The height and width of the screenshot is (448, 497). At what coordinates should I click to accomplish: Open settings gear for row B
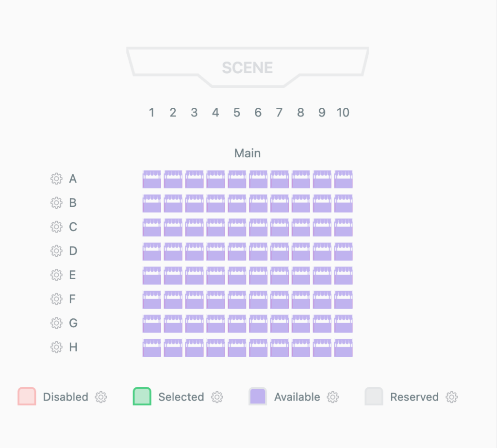pyautogui.click(x=56, y=203)
